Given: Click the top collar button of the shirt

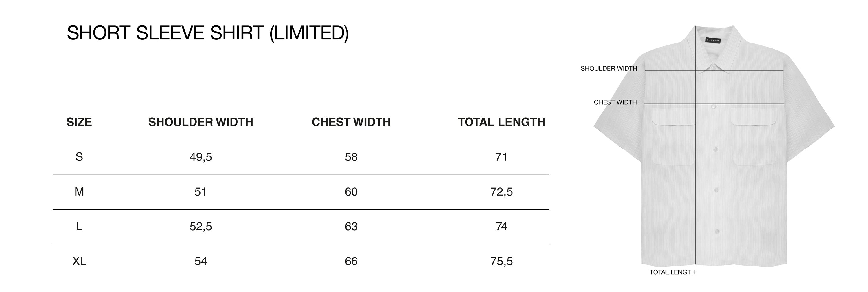Looking at the screenshot, I should point(713,68).
